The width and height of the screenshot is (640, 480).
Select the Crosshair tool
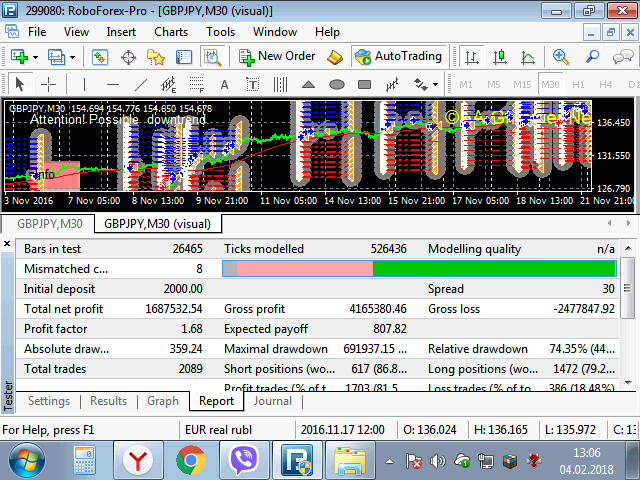point(47,84)
